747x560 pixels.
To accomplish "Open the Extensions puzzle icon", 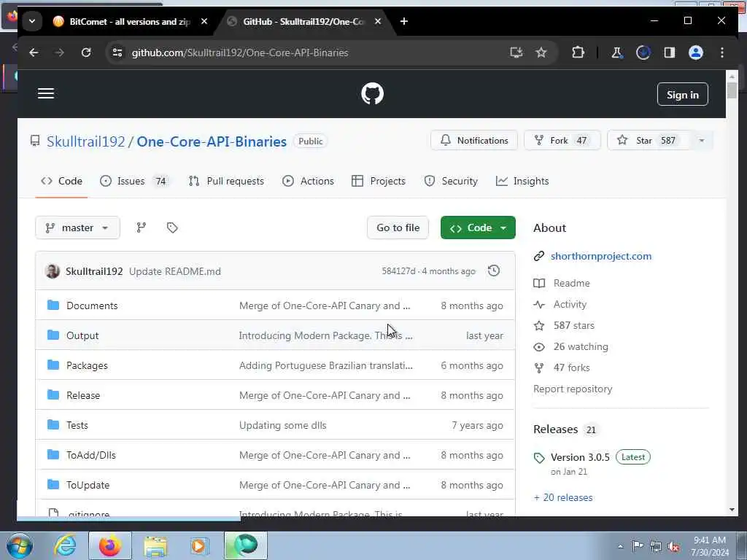I will click(578, 52).
